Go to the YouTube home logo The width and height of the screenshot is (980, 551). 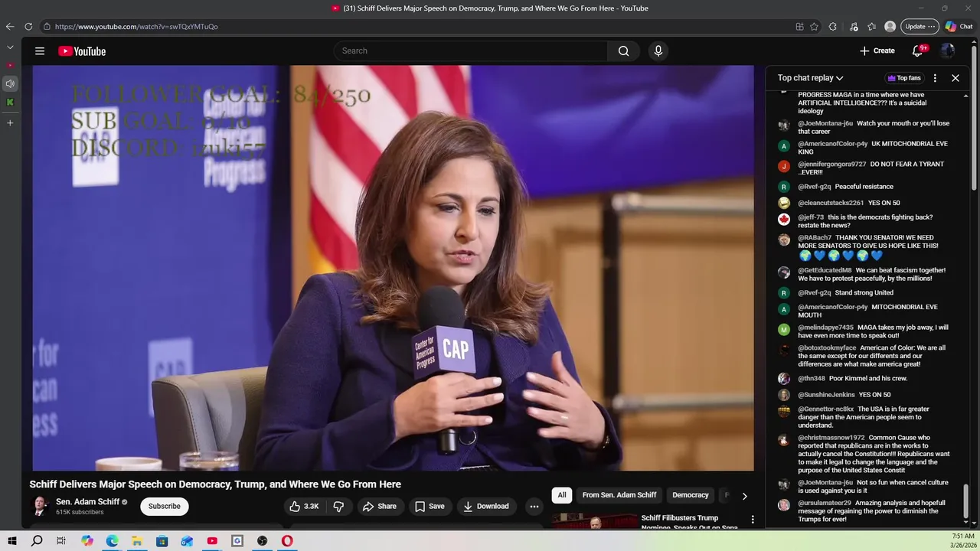pos(82,51)
